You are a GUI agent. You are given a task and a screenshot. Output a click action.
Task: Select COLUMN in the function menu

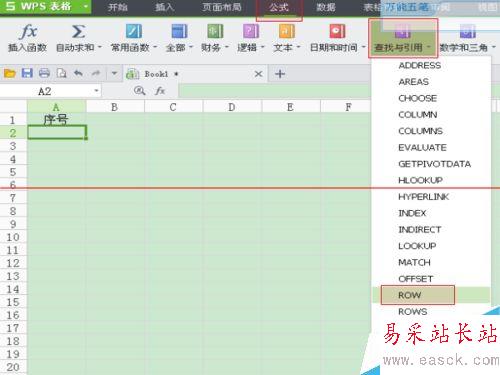pyautogui.click(x=418, y=115)
